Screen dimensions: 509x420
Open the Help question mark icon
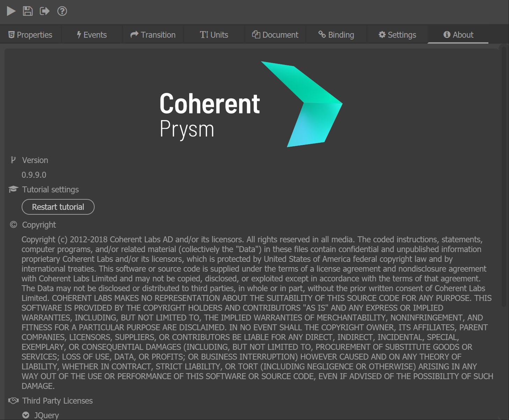tap(62, 11)
